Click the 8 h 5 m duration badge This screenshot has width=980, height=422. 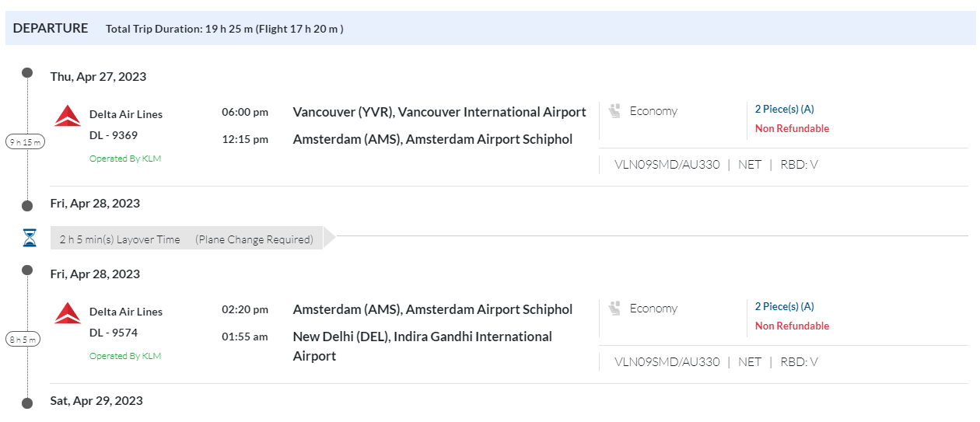(24, 340)
